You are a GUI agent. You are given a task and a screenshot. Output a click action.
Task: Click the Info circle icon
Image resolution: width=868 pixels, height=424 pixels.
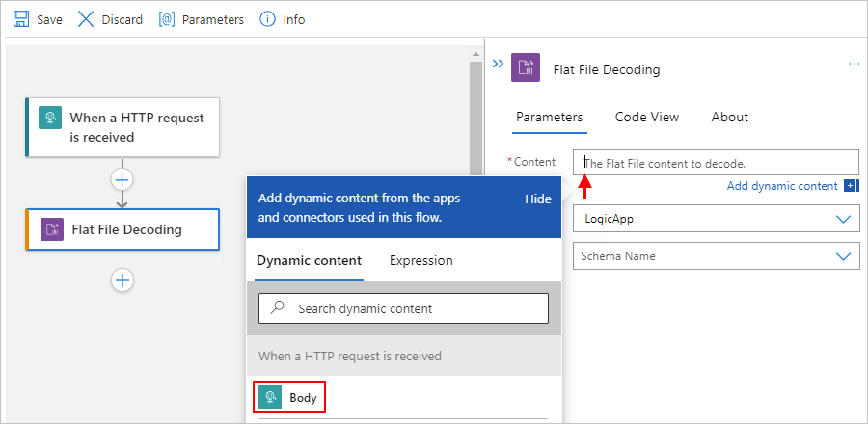[x=267, y=19]
